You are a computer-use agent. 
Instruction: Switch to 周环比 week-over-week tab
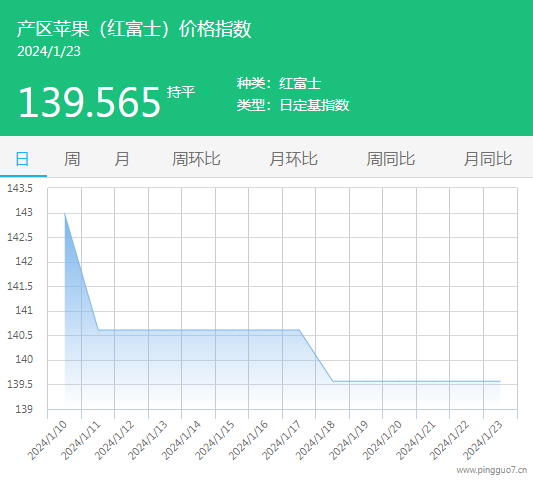pyautogui.click(x=196, y=159)
